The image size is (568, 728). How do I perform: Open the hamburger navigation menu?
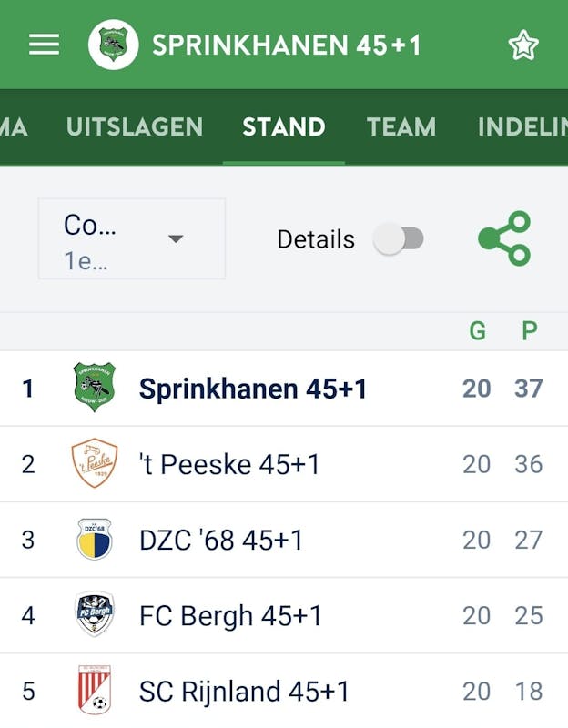[x=44, y=45]
